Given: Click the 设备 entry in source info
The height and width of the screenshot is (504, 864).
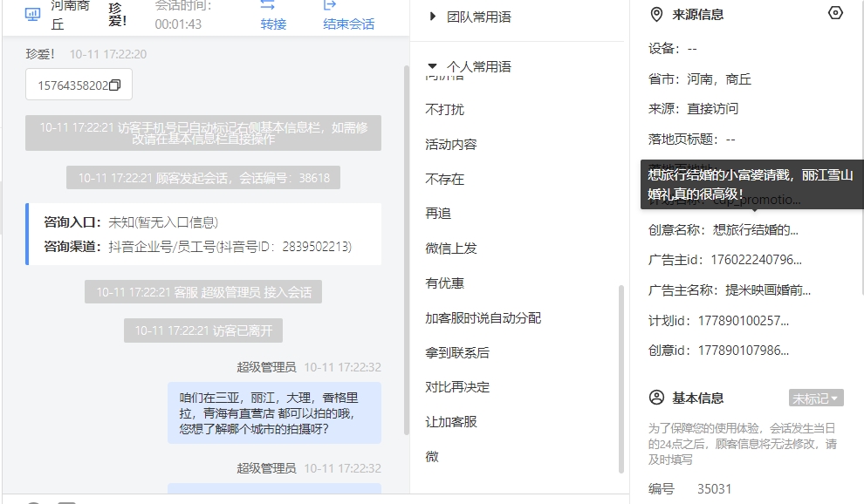Looking at the screenshot, I should pyautogui.click(x=673, y=49).
